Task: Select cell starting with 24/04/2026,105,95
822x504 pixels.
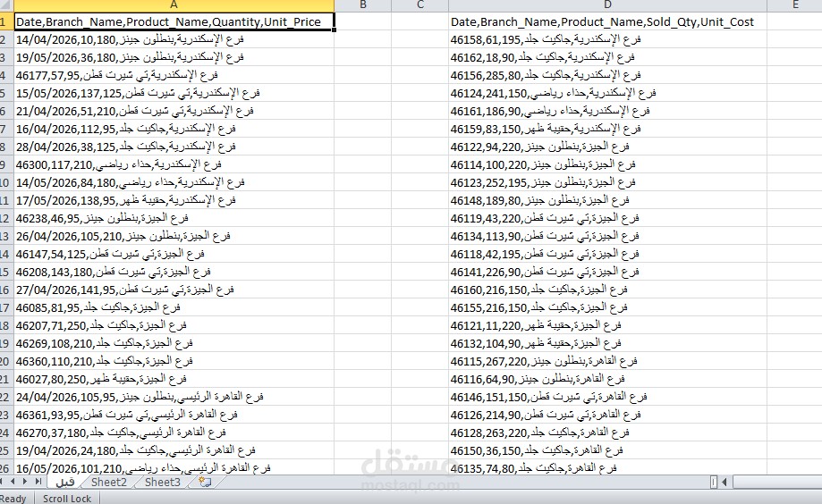Action: (174, 397)
